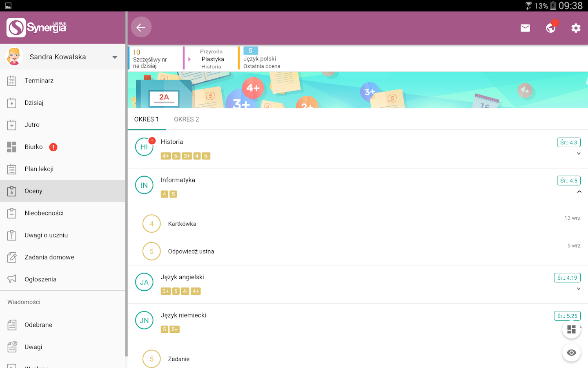Open the Kartkówka grade entry
This screenshot has width=588, height=368.
(358, 224)
